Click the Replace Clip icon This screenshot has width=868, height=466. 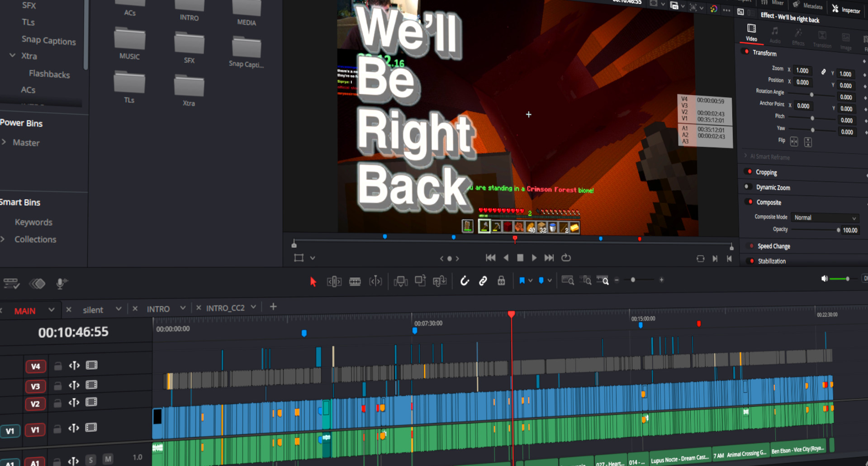(440, 281)
